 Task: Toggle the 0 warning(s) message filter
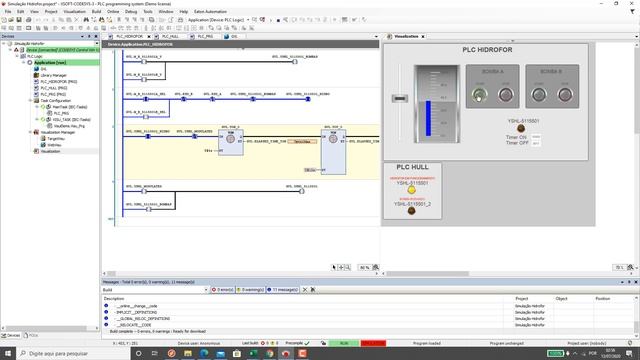point(250,290)
